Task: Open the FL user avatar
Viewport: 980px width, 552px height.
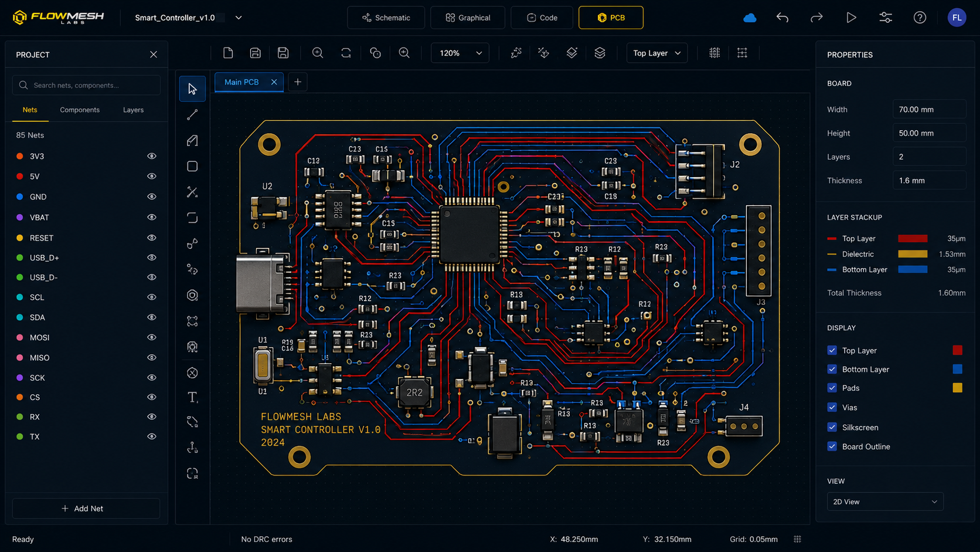Action: coord(957,18)
